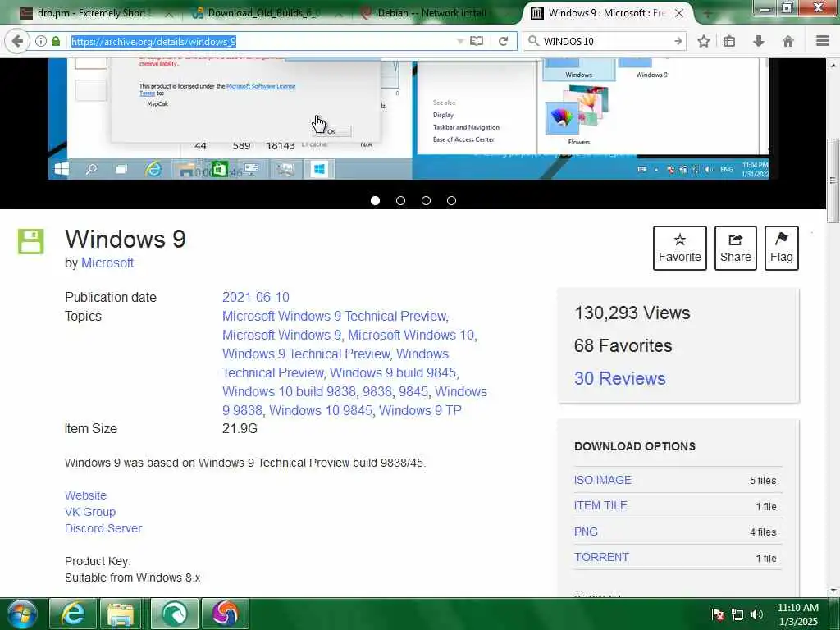Image resolution: width=840 pixels, height=630 pixels.
Task: Select the second carousel dot
Action: coord(400,200)
